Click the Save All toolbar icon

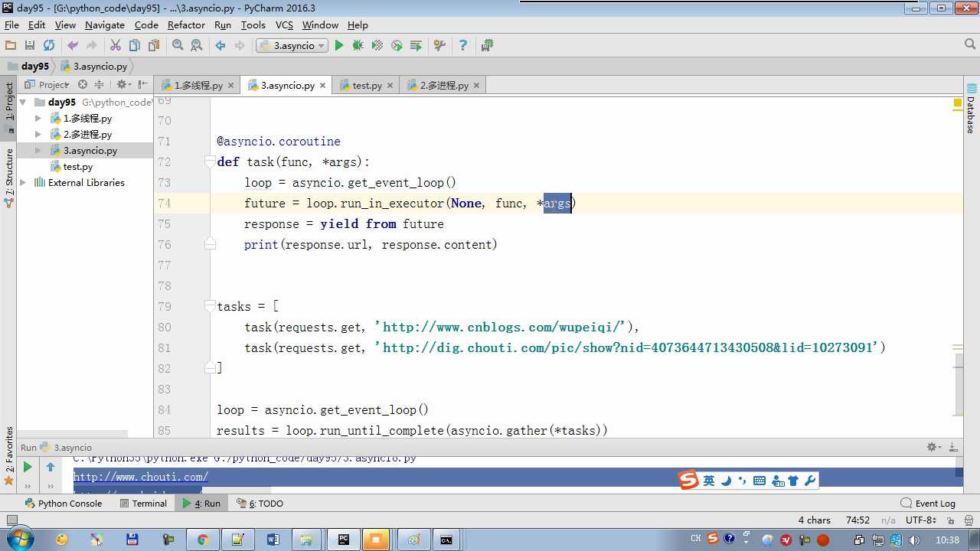(30, 46)
